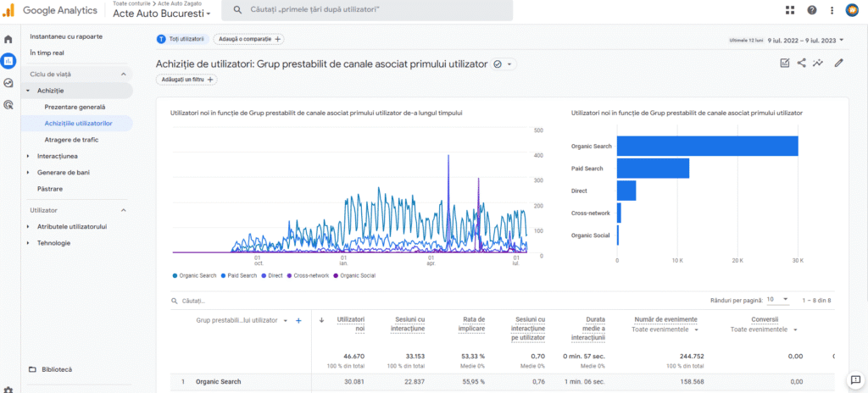Share this report via share icon
This screenshot has height=393, width=868.
click(x=802, y=63)
